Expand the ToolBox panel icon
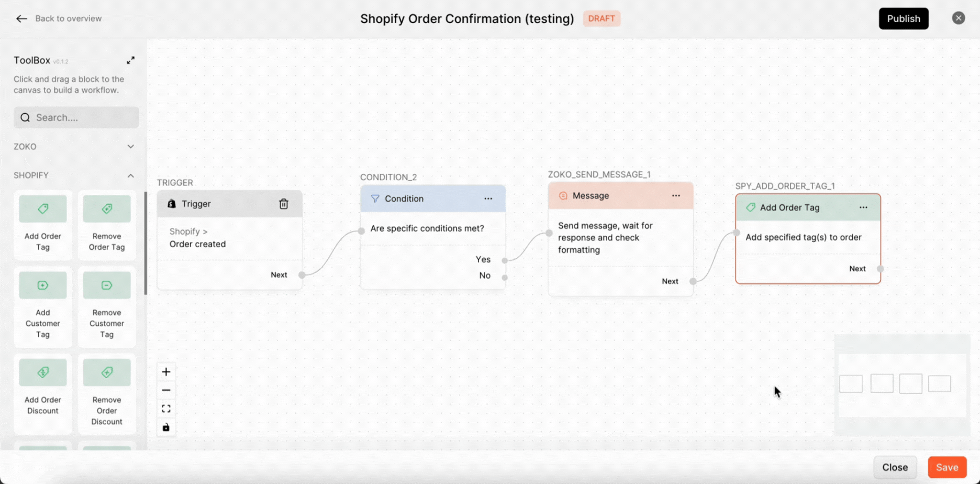This screenshot has width=980, height=484. [x=130, y=60]
